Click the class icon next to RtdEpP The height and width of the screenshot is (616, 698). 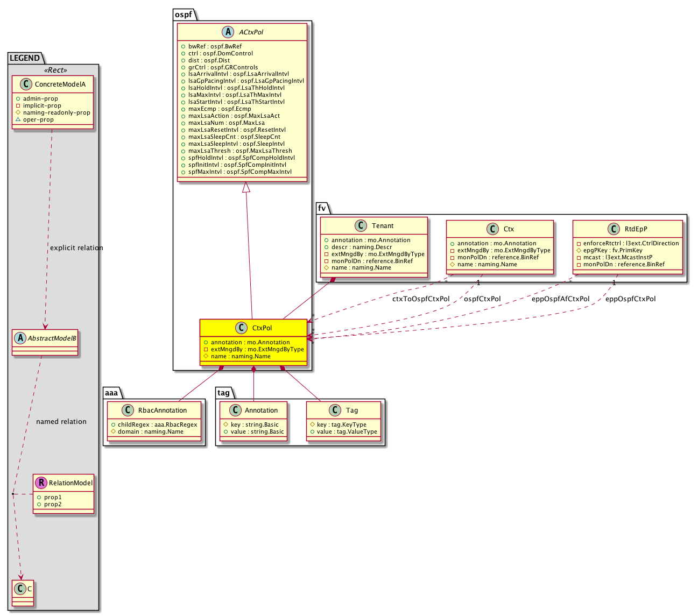tap(614, 229)
